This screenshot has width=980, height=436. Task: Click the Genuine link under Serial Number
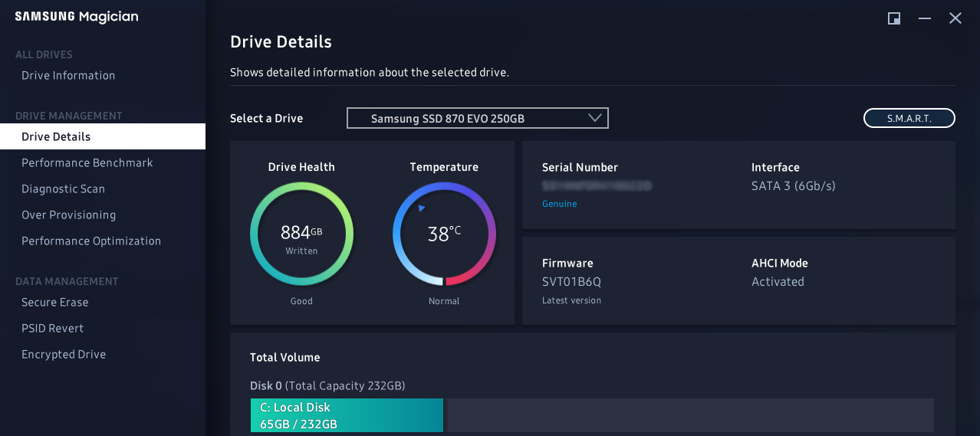559,204
